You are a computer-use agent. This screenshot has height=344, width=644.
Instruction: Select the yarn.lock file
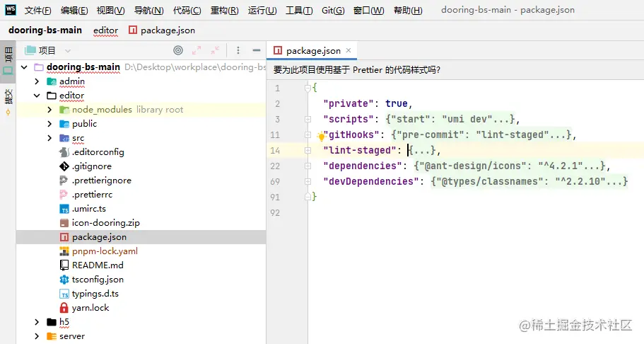tap(84, 308)
